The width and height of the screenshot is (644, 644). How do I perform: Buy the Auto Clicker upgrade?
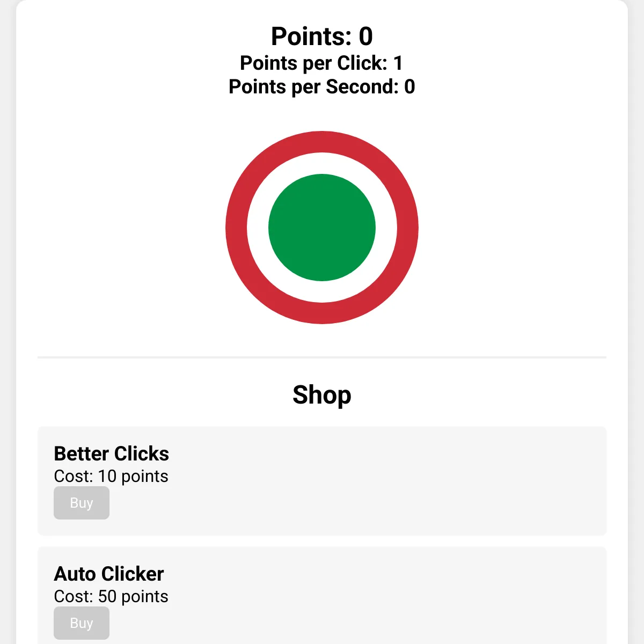click(82, 623)
